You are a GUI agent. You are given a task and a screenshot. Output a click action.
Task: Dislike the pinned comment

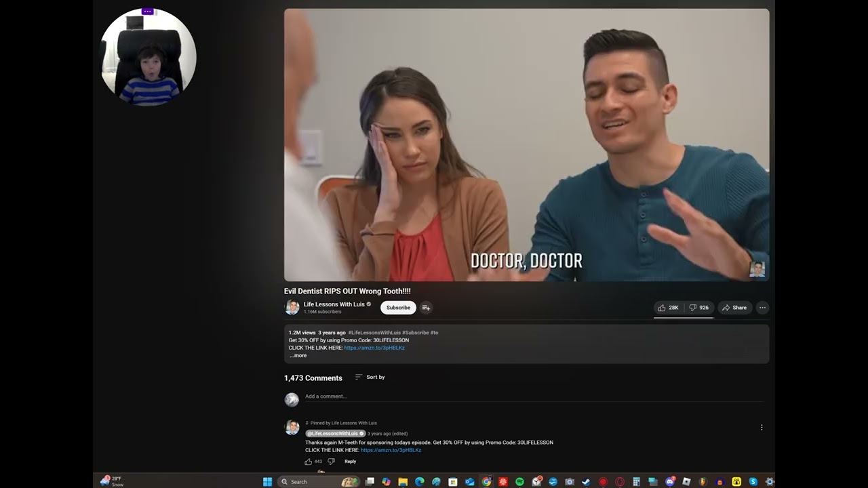click(331, 462)
